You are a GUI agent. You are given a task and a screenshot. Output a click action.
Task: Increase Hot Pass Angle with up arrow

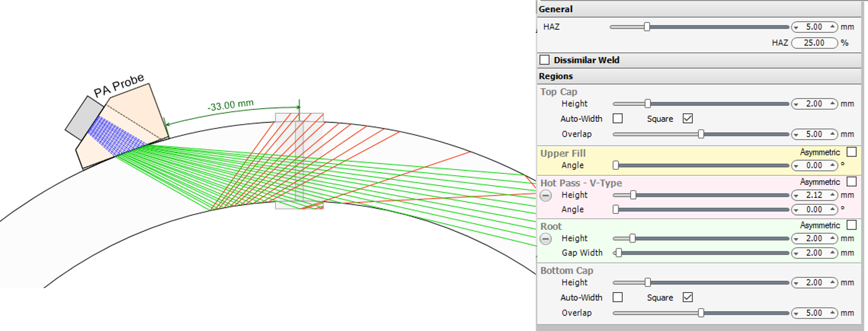[832, 209]
